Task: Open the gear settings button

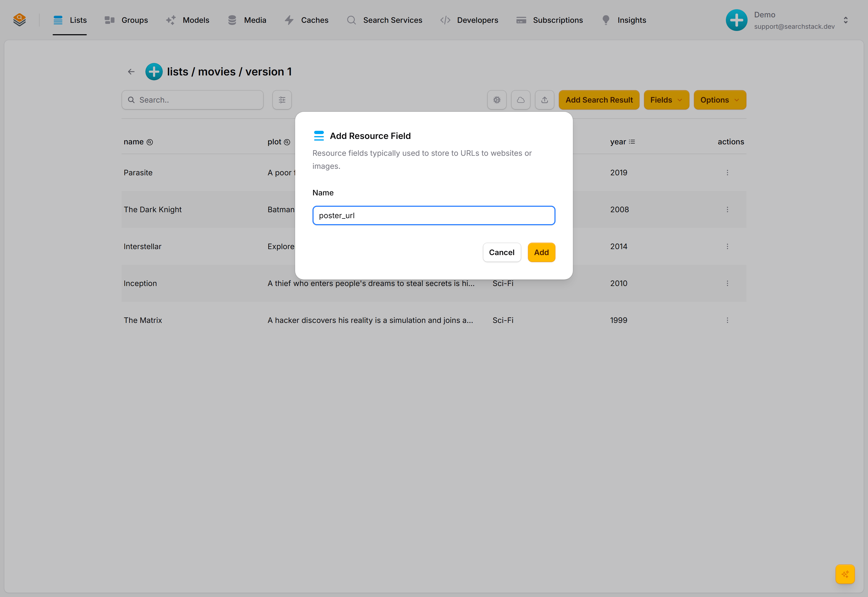Action: (497, 100)
